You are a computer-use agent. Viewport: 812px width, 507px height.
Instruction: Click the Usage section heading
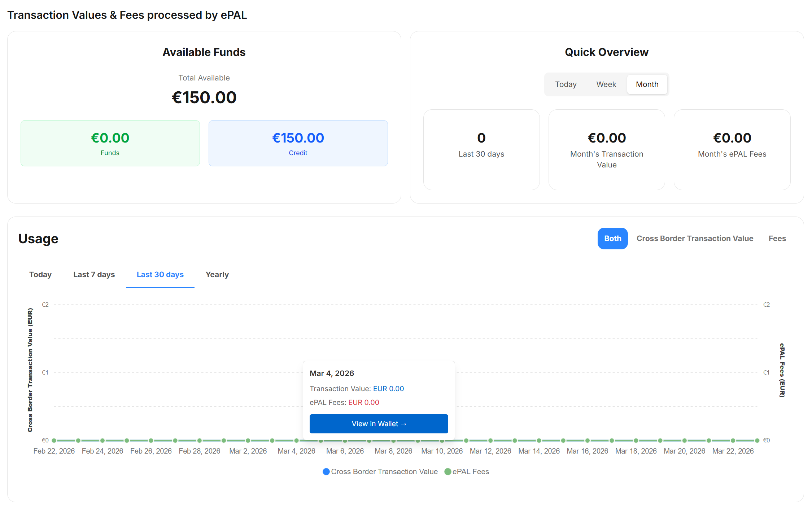pyautogui.click(x=38, y=239)
